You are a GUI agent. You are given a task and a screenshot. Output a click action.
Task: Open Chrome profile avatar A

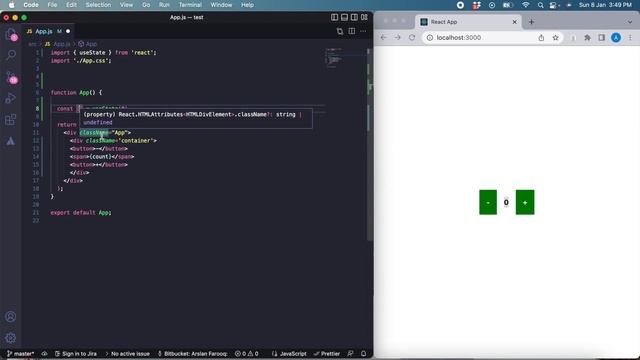click(x=616, y=38)
